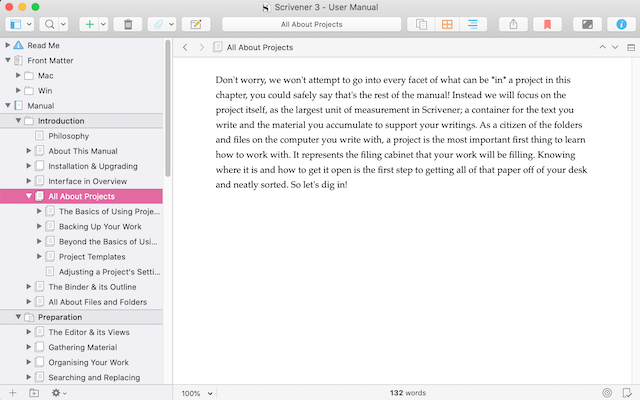Toggle the blue Inspector info icon
Screen dimensions: 640x400
point(621,24)
